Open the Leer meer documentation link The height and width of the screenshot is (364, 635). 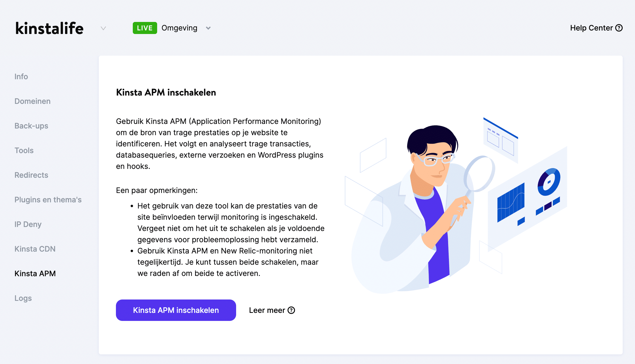(272, 310)
